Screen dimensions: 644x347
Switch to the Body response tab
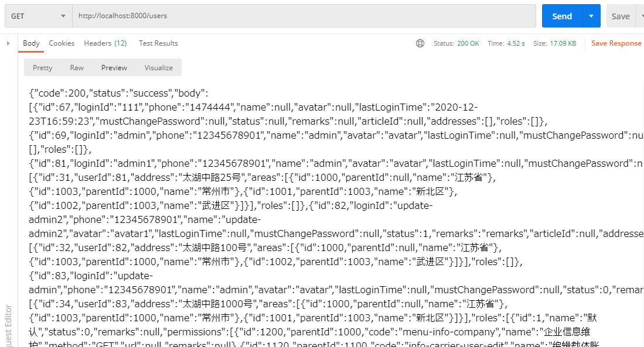point(31,43)
